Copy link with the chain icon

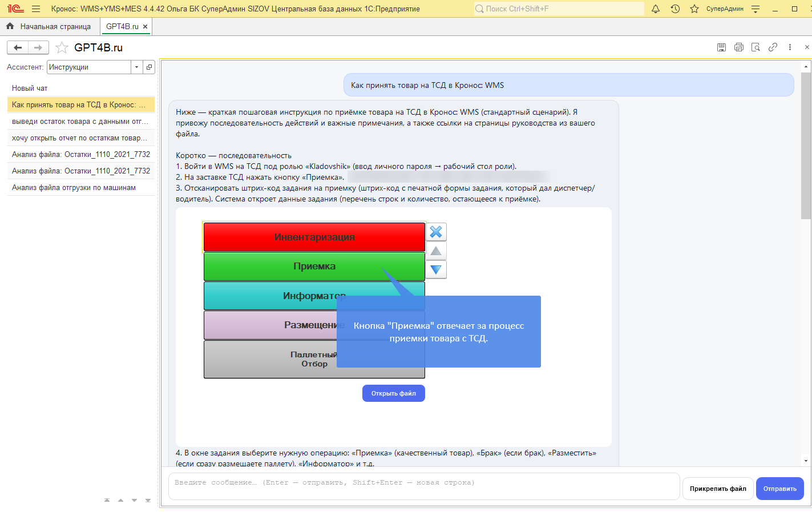coord(773,47)
